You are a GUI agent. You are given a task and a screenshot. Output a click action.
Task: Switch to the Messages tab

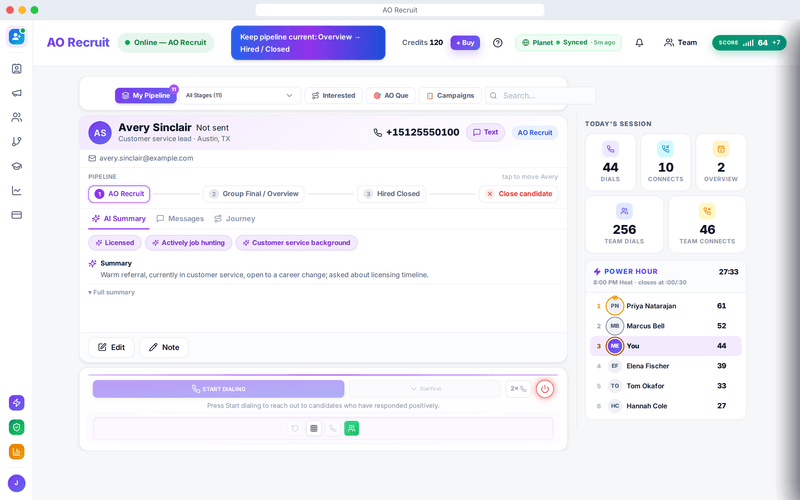coord(180,218)
